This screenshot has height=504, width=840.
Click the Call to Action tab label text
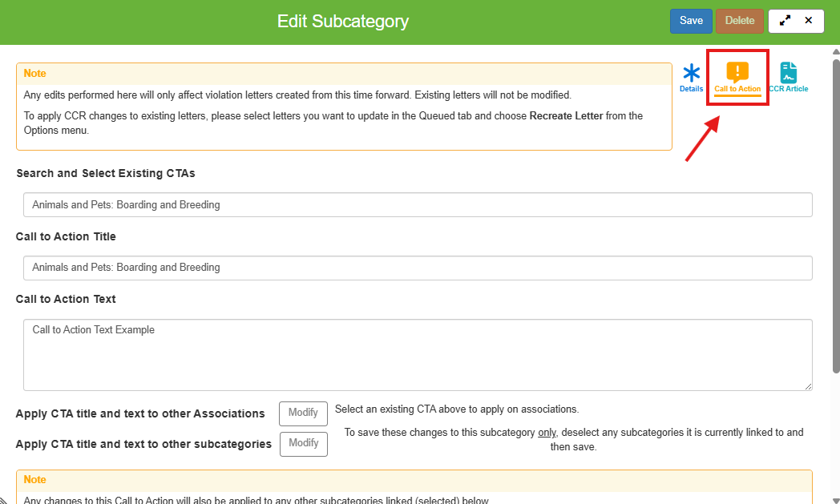point(737,89)
